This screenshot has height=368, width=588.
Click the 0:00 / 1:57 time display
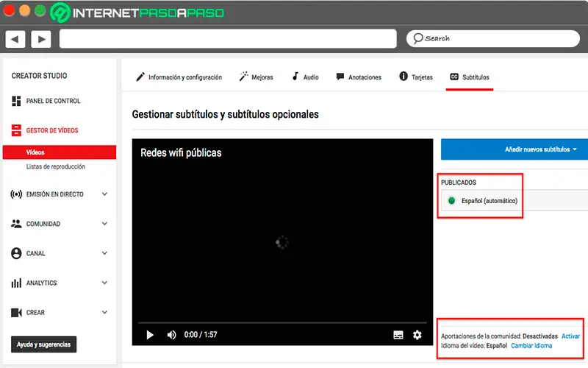(x=201, y=335)
